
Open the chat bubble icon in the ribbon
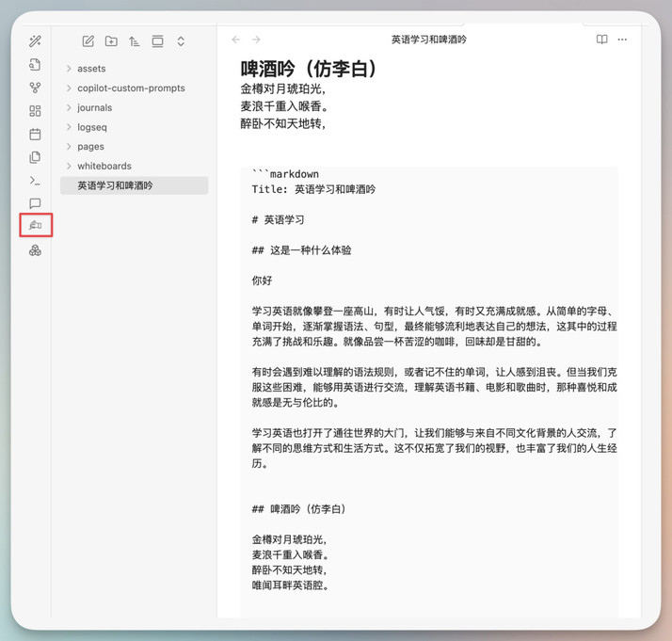(35, 203)
